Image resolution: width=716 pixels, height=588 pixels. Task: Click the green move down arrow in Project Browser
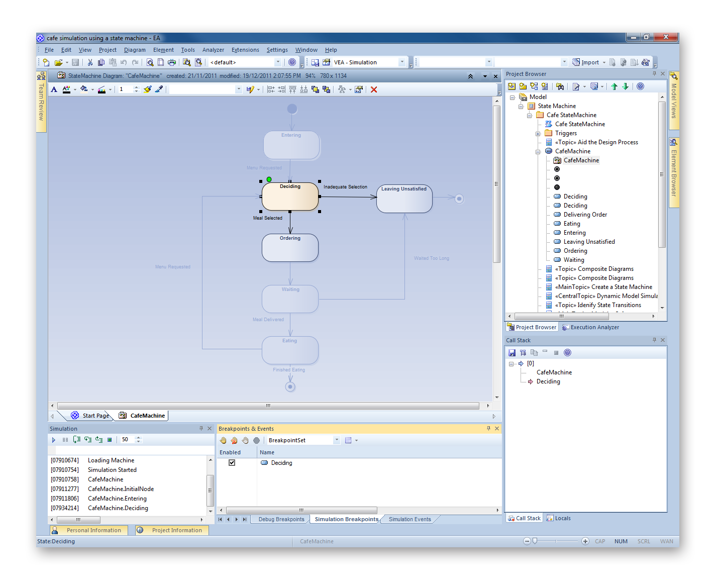click(x=626, y=86)
